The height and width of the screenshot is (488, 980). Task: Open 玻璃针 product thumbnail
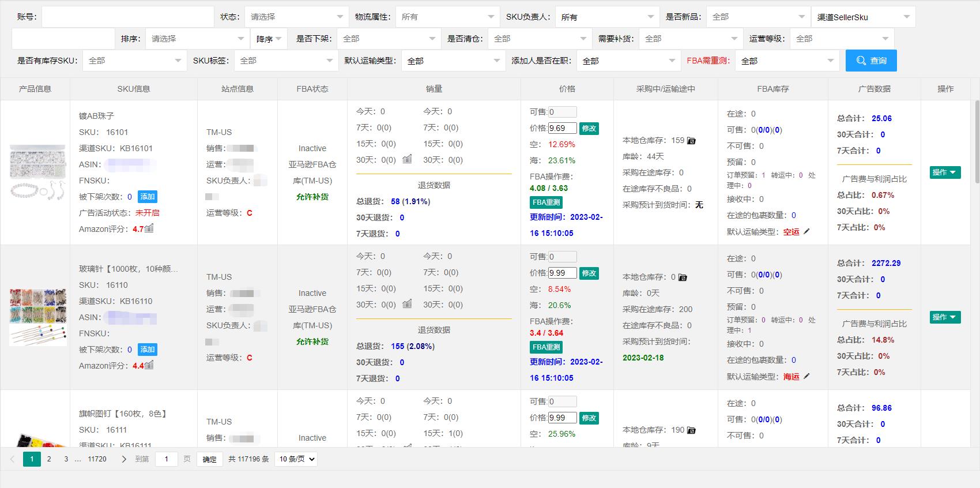click(37, 317)
